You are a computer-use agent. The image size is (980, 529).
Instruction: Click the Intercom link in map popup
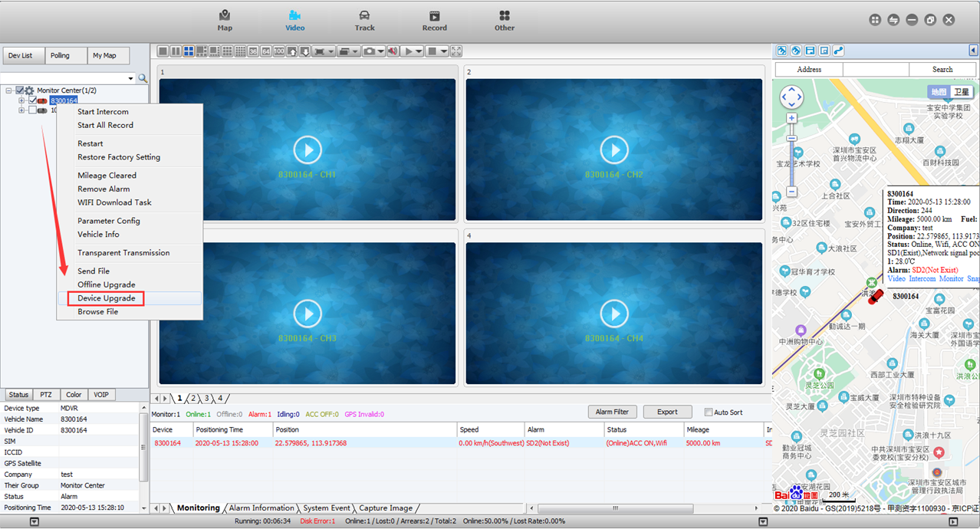pyautogui.click(x=922, y=279)
